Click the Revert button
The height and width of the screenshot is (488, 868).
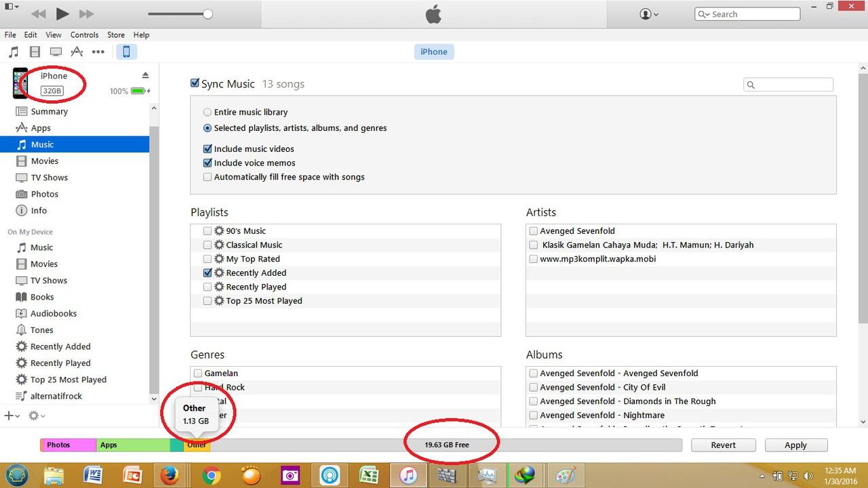click(x=724, y=445)
